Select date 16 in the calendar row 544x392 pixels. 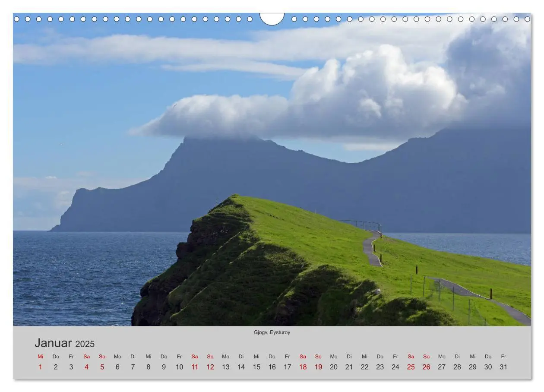click(x=272, y=367)
